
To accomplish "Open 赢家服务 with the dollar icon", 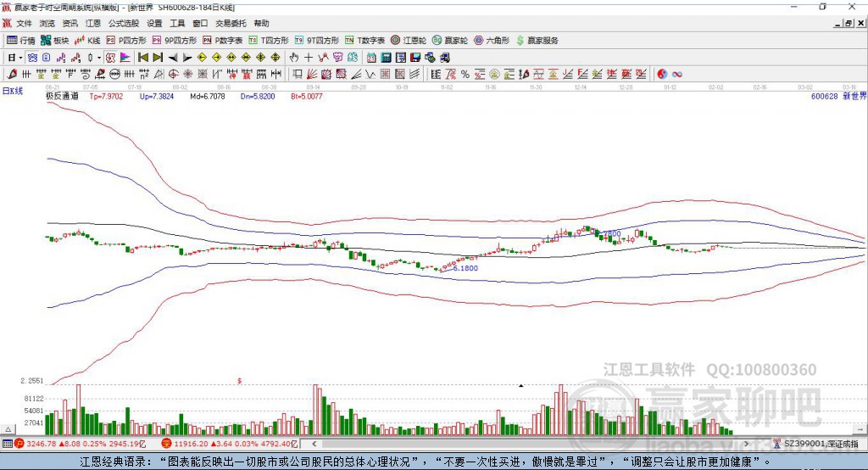I will coord(537,40).
